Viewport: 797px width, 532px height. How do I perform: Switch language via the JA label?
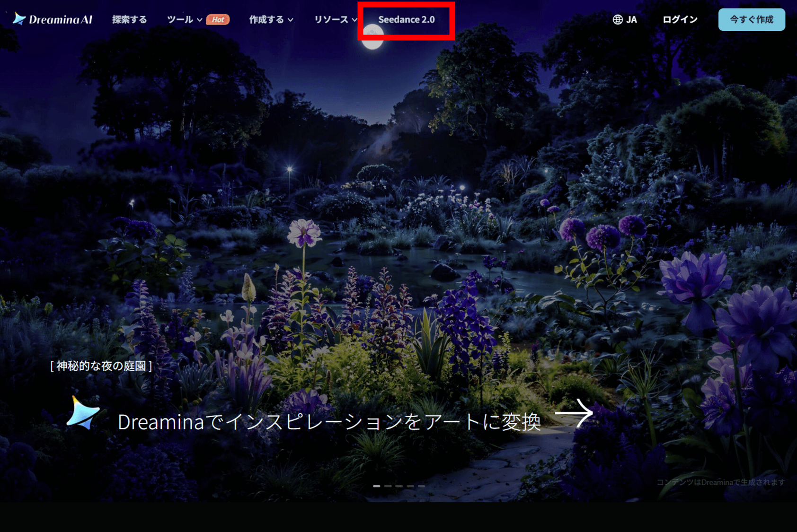pos(631,19)
